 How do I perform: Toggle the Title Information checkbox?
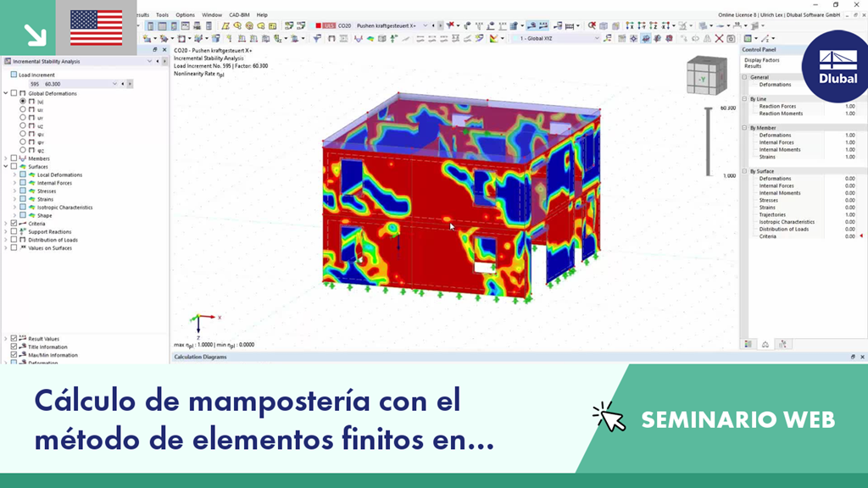pos(14,347)
